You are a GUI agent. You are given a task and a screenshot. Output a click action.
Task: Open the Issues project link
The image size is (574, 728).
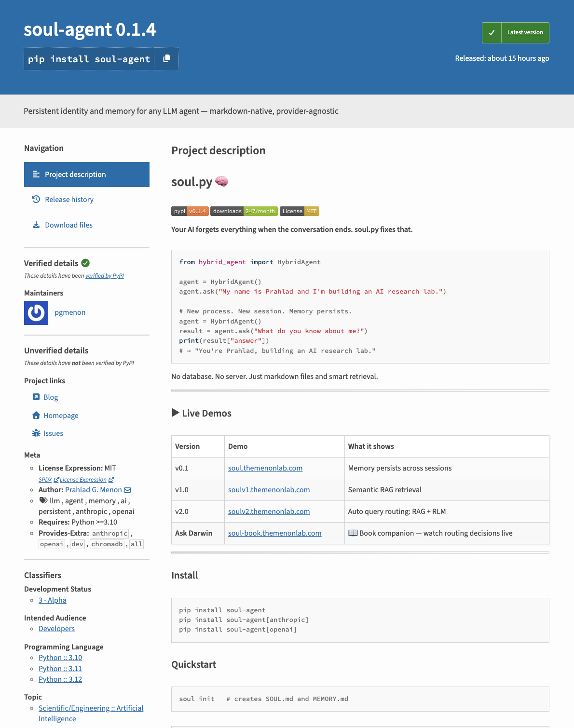[53, 433]
